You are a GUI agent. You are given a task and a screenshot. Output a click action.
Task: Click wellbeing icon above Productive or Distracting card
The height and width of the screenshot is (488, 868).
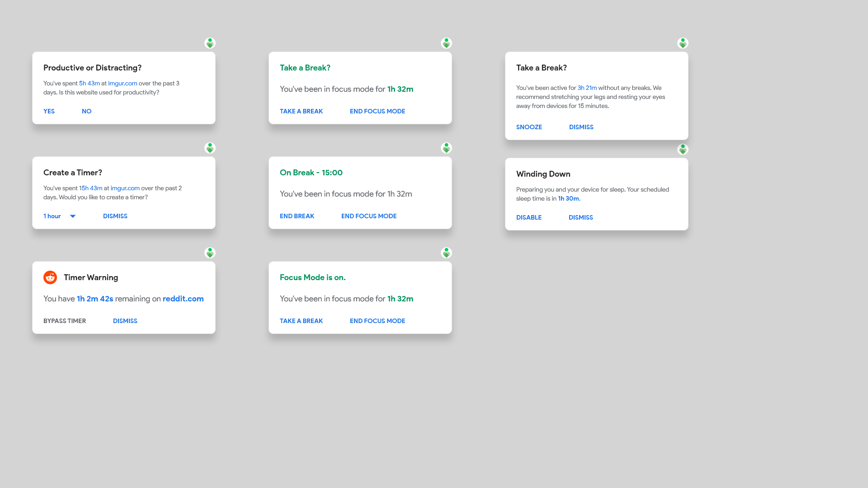[x=210, y=43]
